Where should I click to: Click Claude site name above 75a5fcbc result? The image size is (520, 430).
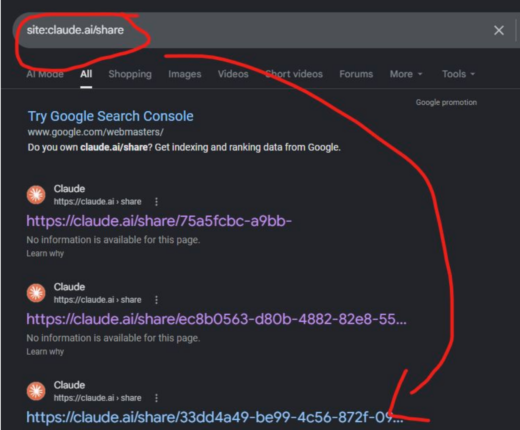click(69, 189)
